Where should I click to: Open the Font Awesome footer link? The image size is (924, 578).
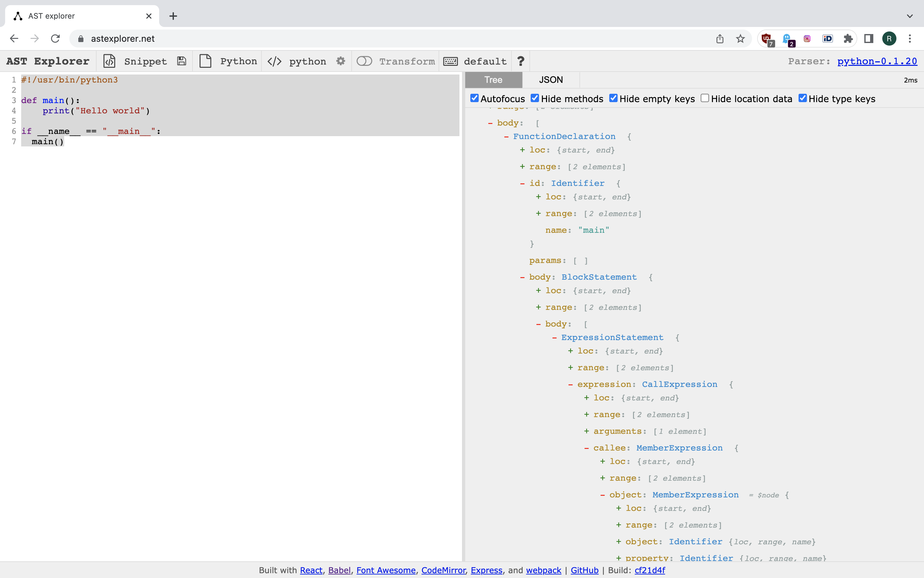coord(386,570)
